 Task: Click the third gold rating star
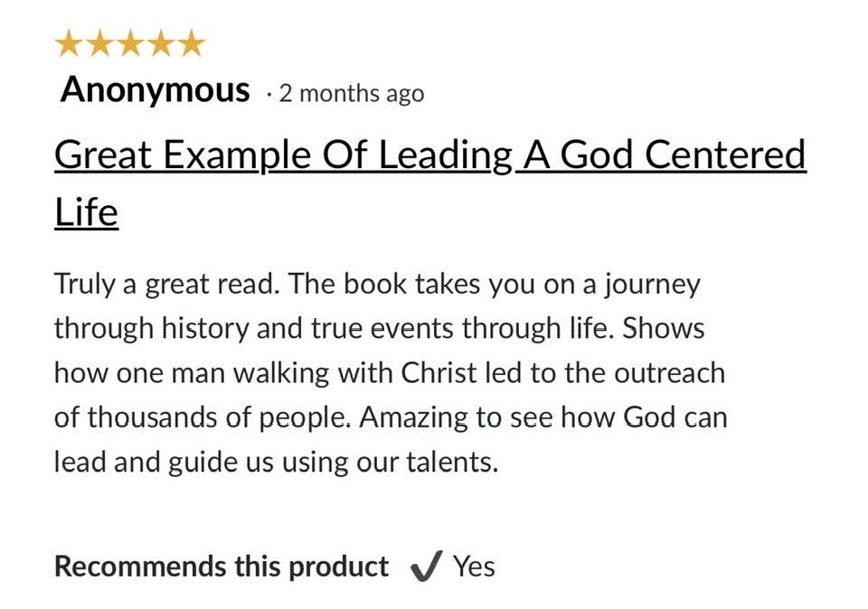pos(130,43)
